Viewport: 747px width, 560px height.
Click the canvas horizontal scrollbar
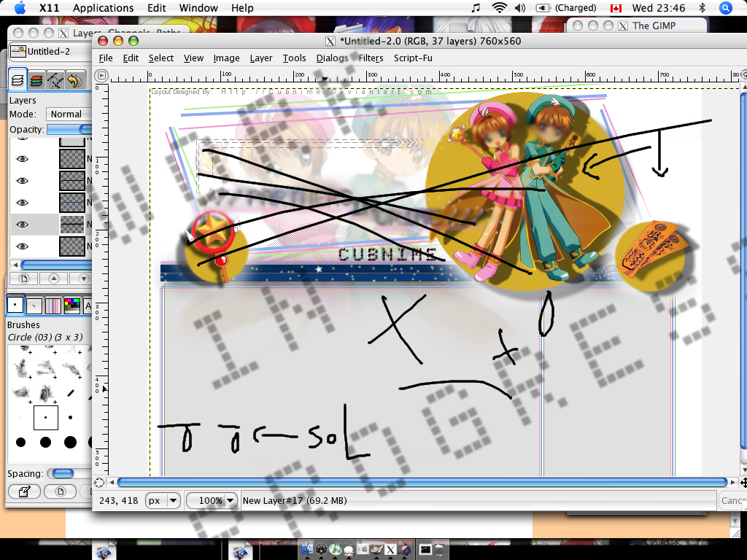point(422,483)
